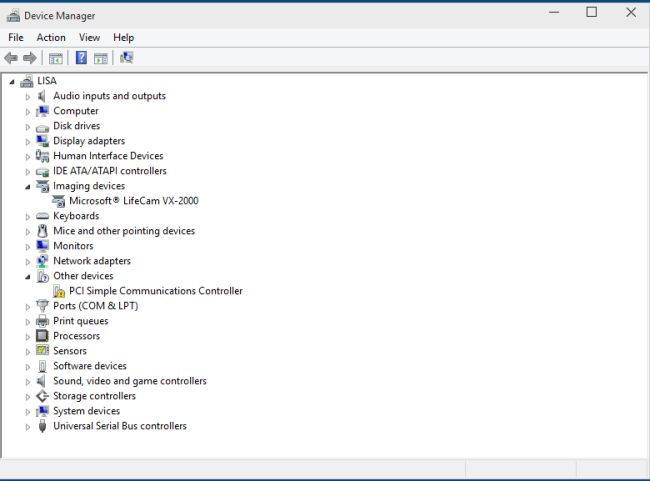Click the Audio inputs and outputs speaker icon

(x=41, y=96)
